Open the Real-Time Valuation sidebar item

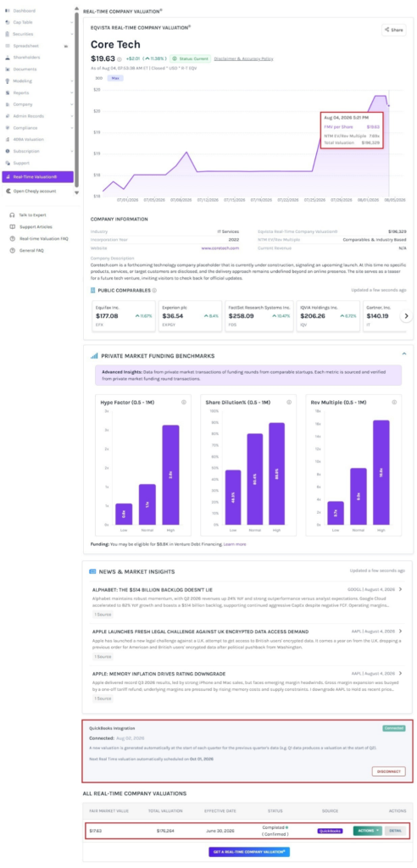tap(37, 177)
